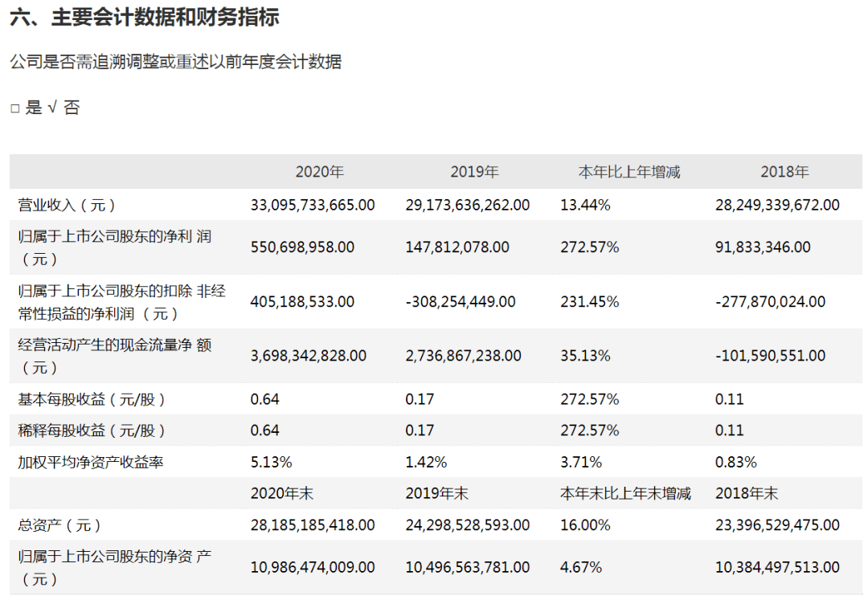Viewport: 868px width, 596px height.
Task: Select 2020 net profit 550,698,958.00
Action: click(x=302, y=247)
